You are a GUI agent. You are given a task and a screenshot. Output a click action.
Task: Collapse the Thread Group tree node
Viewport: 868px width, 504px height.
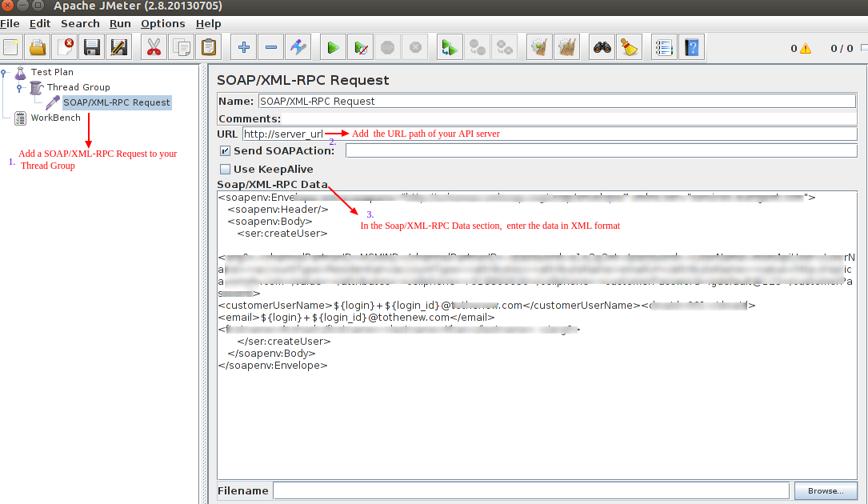[x=20, y=87]
